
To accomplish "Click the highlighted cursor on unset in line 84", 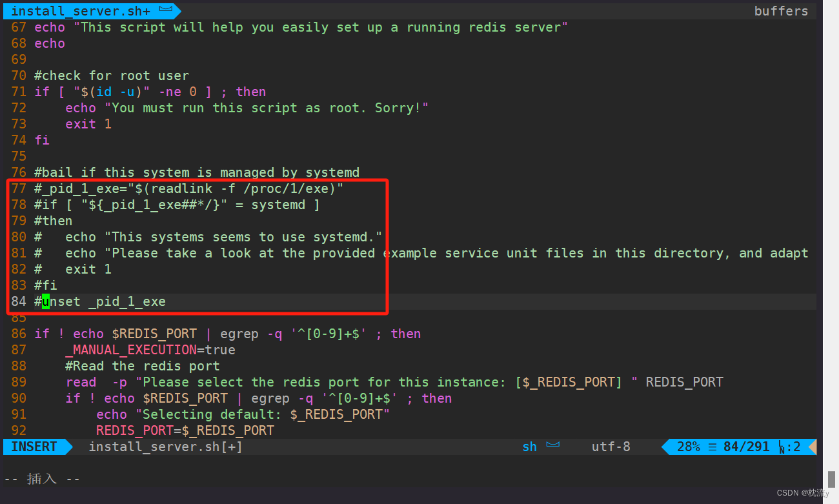I will coord(45,301).
